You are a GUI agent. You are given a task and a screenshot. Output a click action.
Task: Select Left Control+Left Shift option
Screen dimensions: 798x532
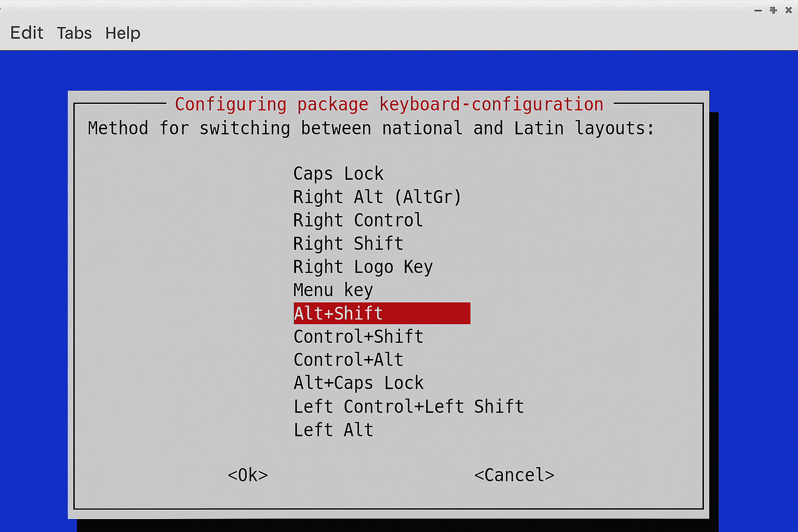click(408, 406)
